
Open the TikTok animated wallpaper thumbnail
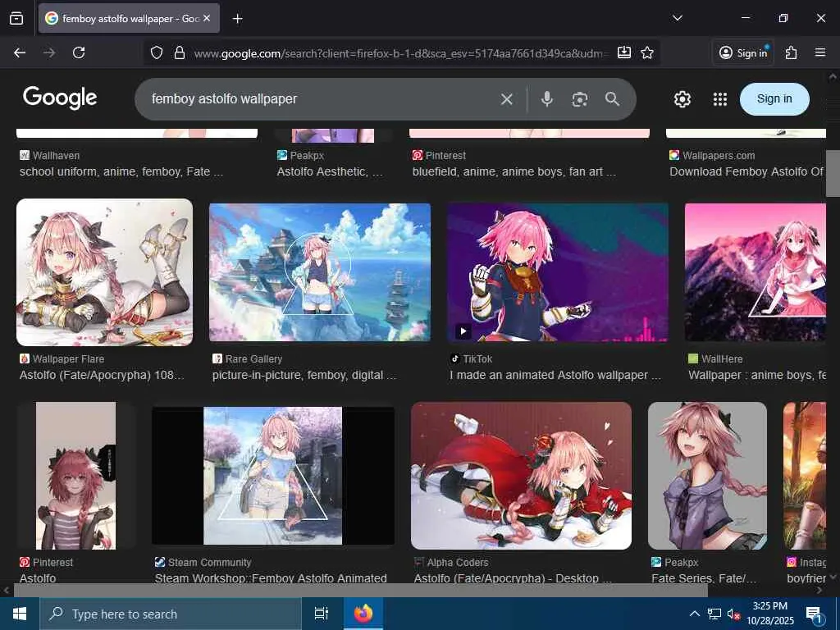(558, 272)
